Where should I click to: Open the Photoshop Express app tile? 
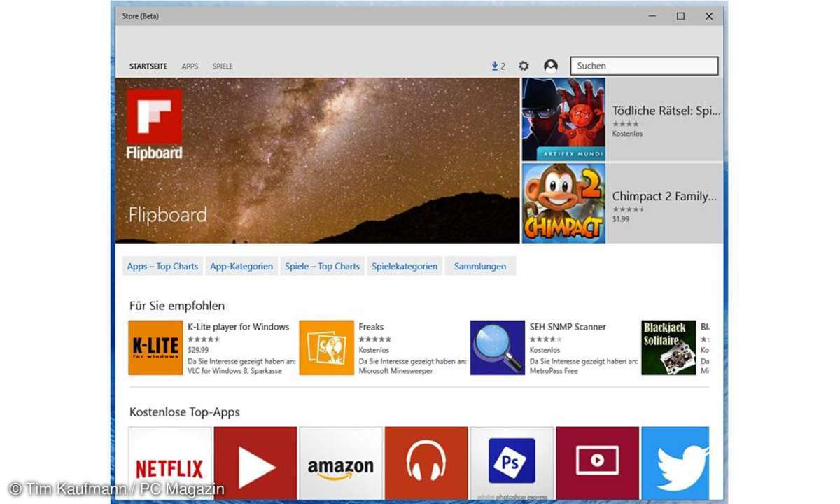click(x=512, y=463)
